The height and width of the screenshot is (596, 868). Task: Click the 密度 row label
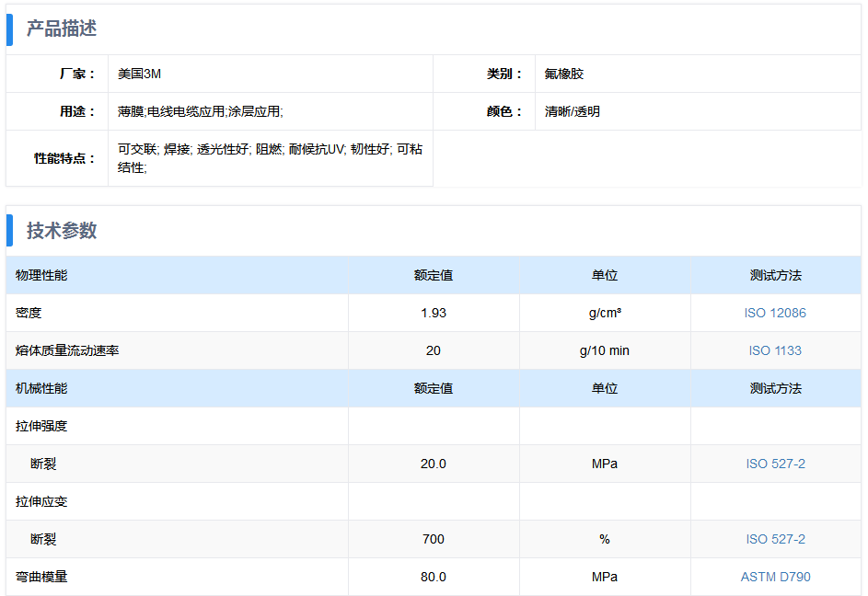29,313
